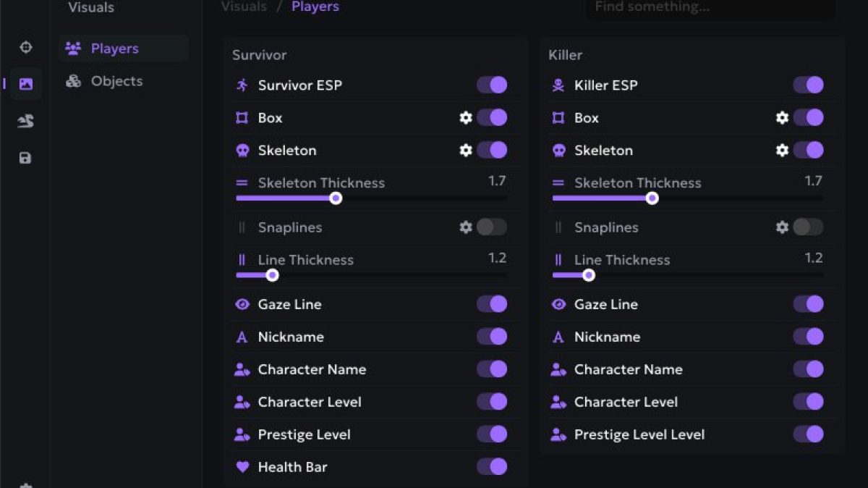868x488 pixels.
Task: Enable the Killer Snaplines toggle
Action: tap(808, 227)
